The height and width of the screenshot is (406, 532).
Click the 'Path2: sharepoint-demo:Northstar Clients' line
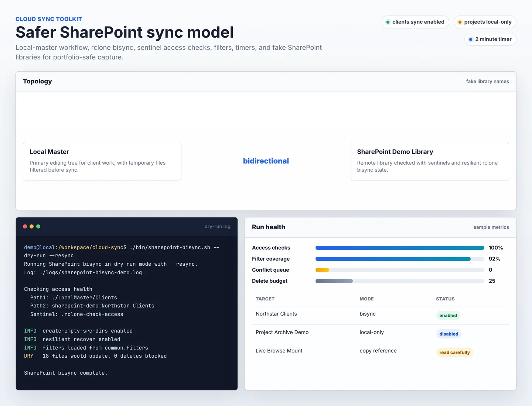tap(92, 306)
